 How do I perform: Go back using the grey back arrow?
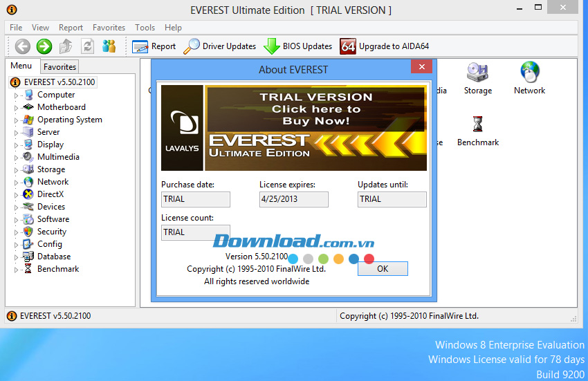coord(23,46)
